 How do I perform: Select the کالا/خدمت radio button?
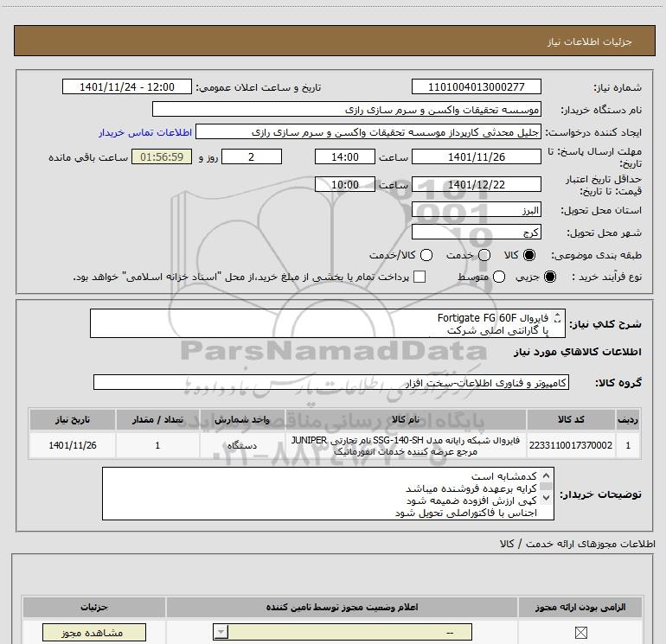click(x=426, y=255)
